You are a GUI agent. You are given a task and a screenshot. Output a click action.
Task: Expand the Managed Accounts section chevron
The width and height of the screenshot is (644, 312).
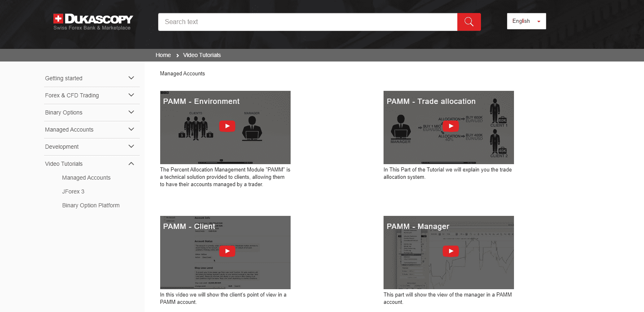[131, 129]
